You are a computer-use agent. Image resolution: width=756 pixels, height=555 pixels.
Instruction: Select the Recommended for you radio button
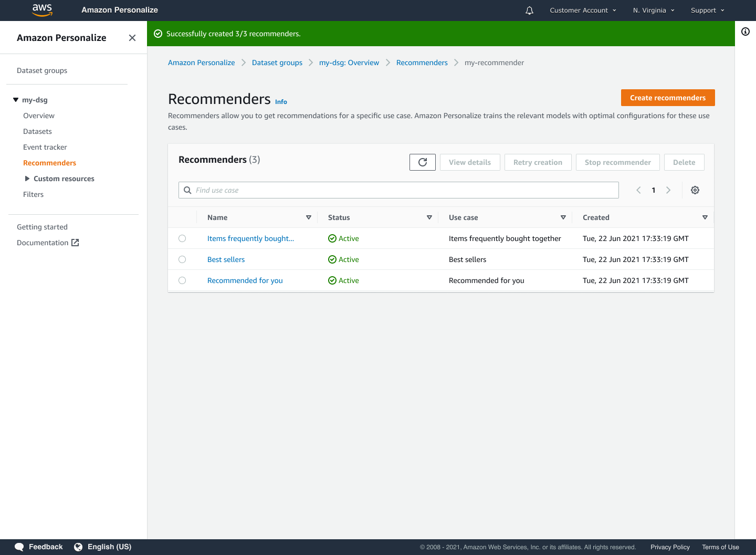point(182,280)
